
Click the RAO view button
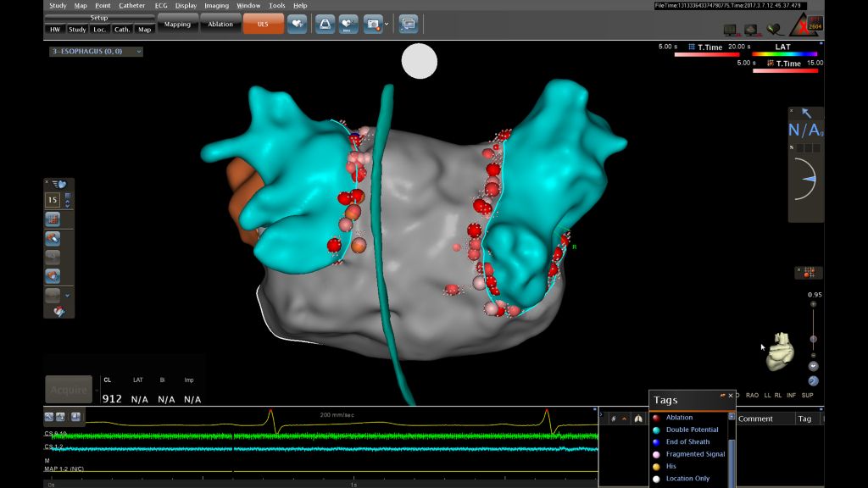click(x=752, y=395)
